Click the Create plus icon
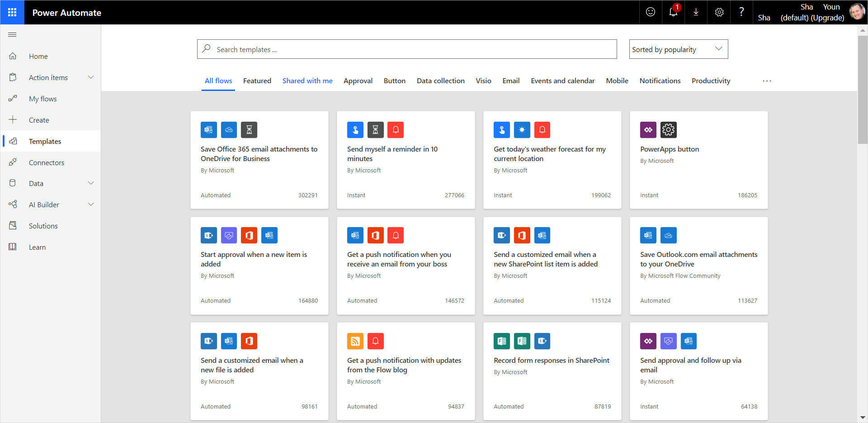Screen dimensions: 868x423 click(13, 120)
